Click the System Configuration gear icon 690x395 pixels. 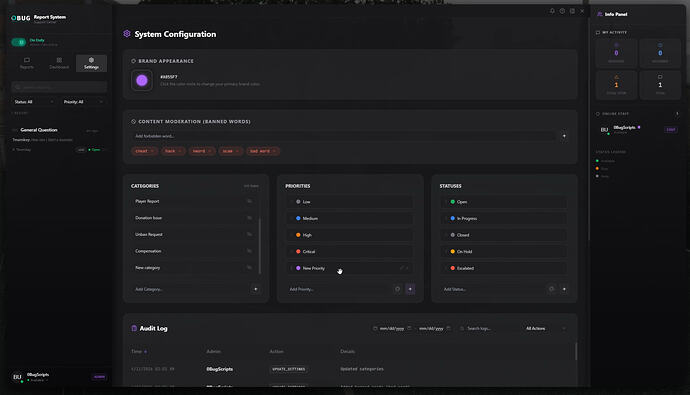click(x=127, y=34)
